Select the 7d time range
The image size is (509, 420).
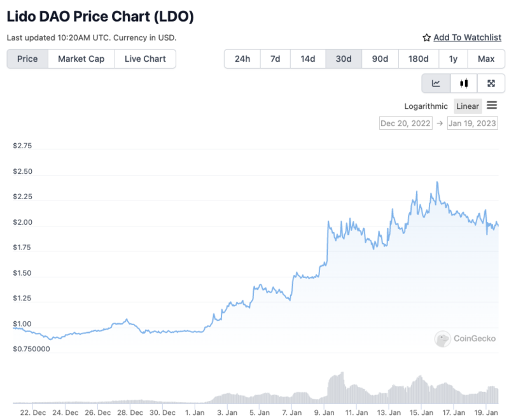click(x=275, y=59)
